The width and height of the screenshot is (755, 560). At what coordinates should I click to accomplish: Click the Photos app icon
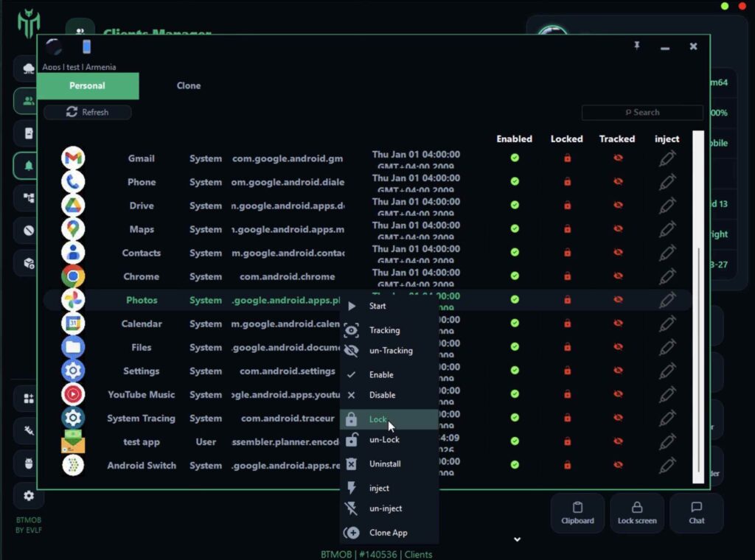click(73, 300)
